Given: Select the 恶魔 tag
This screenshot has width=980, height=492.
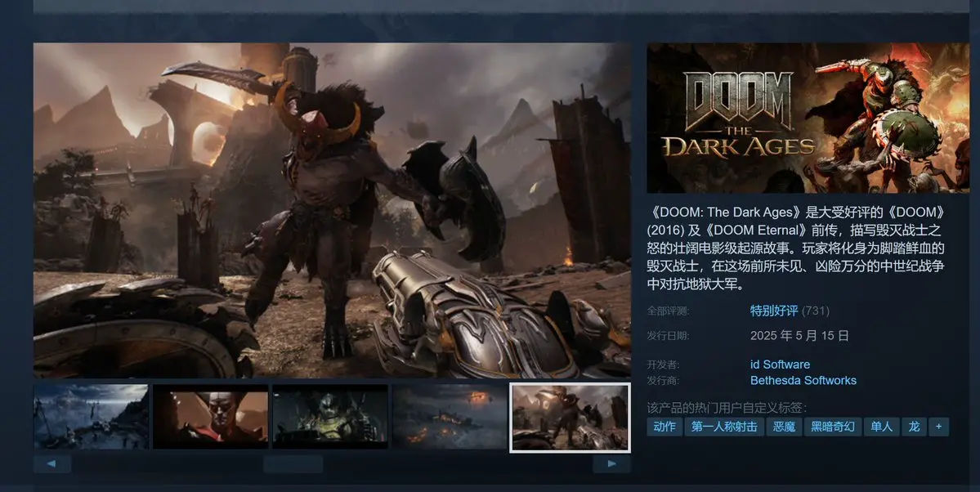Looking at the screenshot, I should tap(784, 427).
